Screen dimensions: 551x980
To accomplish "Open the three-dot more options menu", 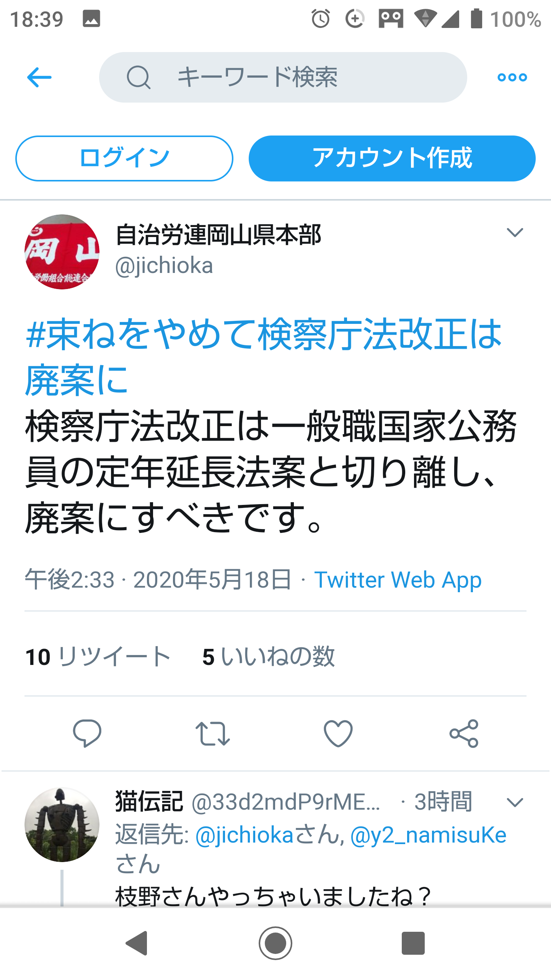I will [512, 77].
